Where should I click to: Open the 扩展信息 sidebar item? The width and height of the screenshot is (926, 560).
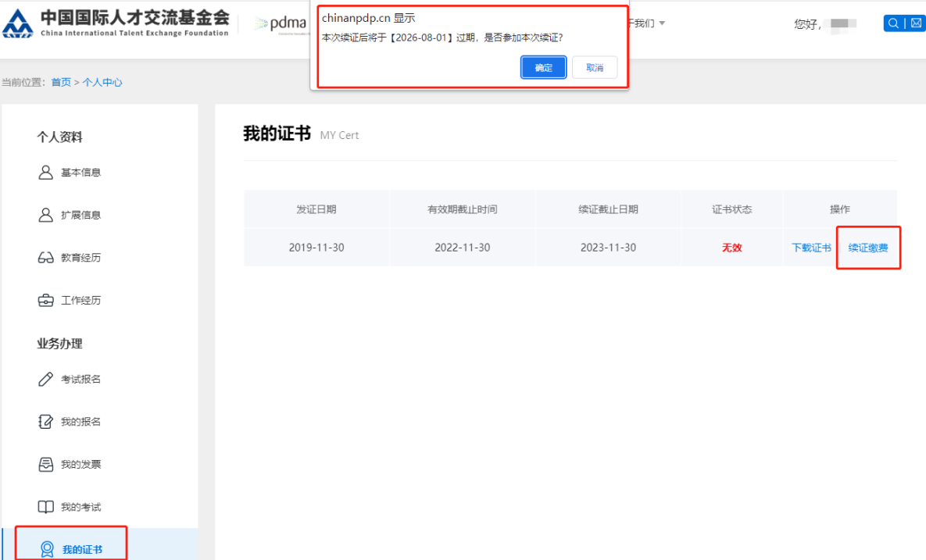[x=80, y=215]
